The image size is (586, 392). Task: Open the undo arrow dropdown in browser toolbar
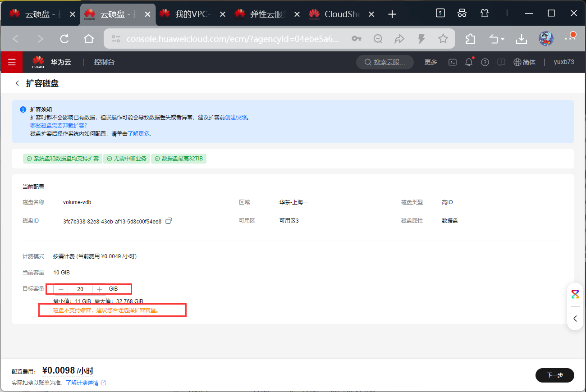[497, 39]
